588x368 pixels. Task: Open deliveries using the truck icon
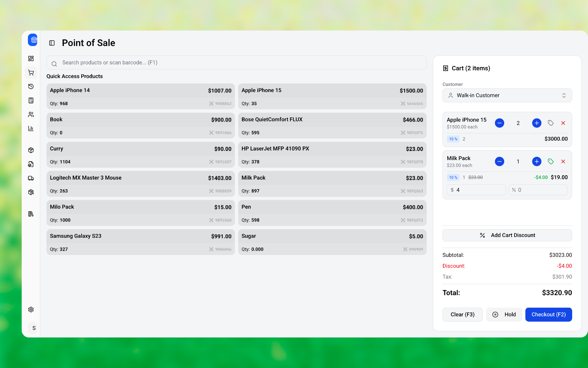coord(31,178)
